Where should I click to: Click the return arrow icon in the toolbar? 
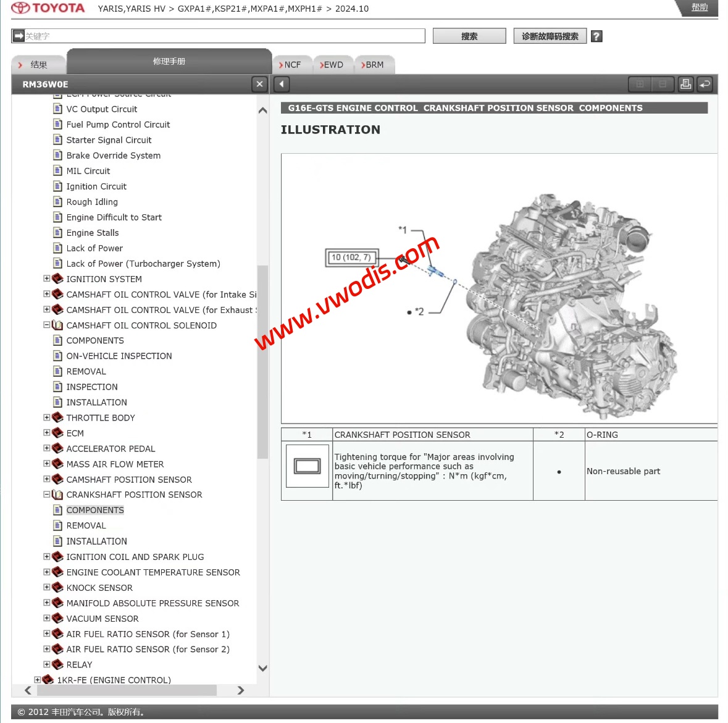(x=705, y=84)
